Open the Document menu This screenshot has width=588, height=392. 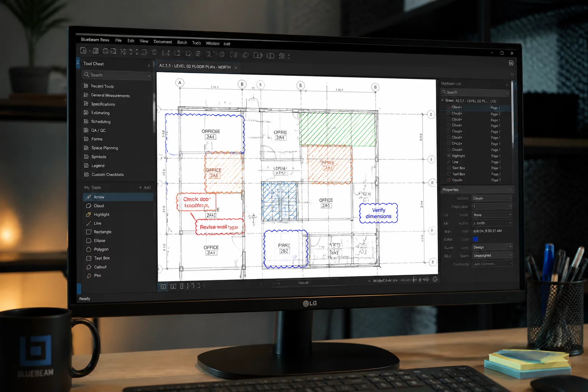163,42
